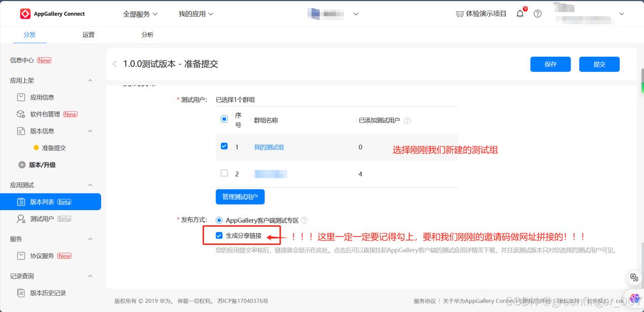Viewport: 644px width, 312px height.
Task: Click the 已选择1个群组 text
Action: pos(235,100)
